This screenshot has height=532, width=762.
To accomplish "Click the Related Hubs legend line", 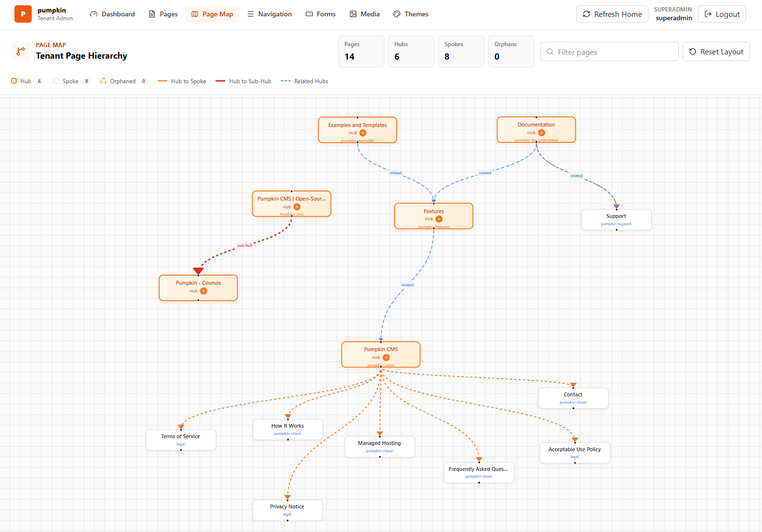I will [x=305, y=81].
